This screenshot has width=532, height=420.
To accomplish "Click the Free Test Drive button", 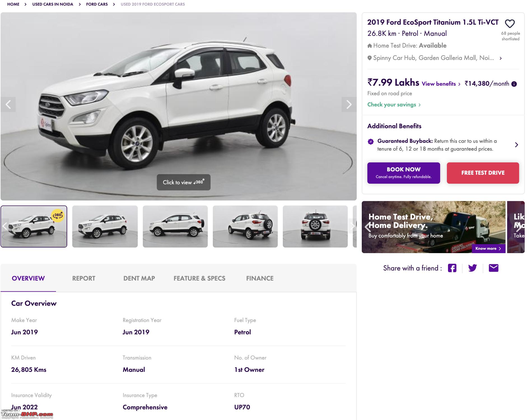I will [x=483, y=173].
